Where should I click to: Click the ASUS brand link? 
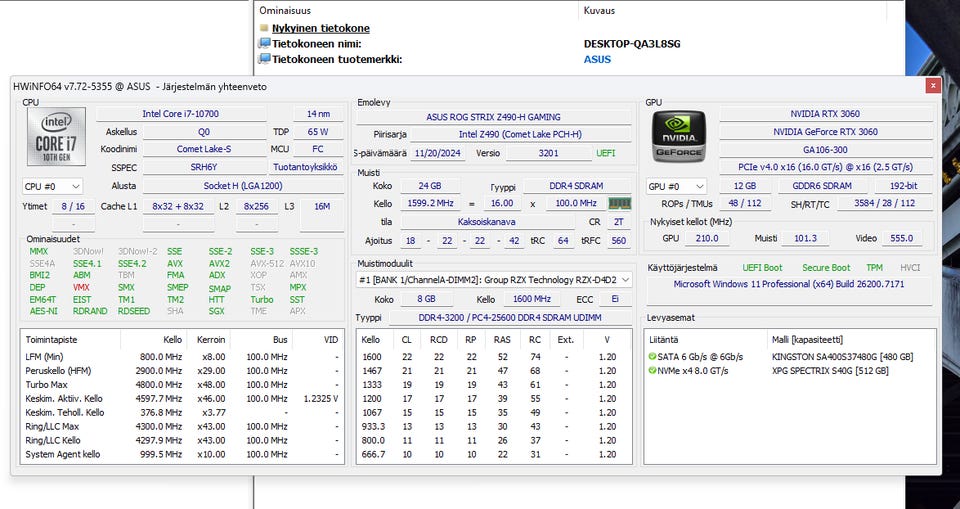597,59
